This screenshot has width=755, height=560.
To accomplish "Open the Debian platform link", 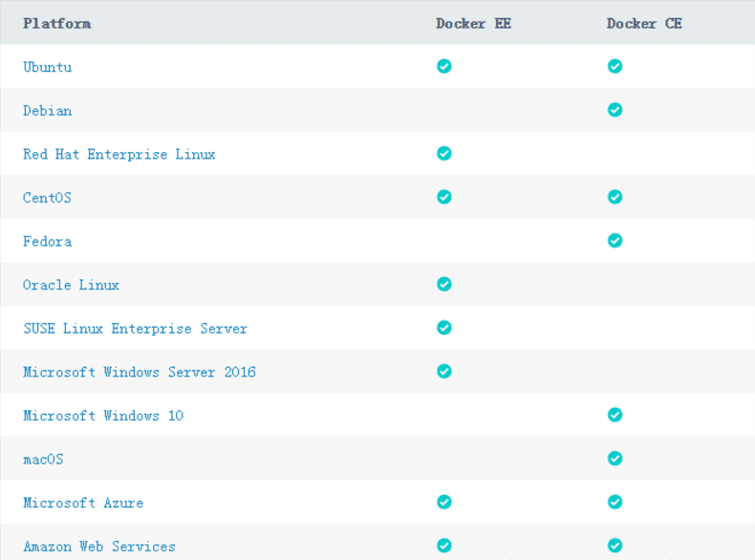I will 47,110.
